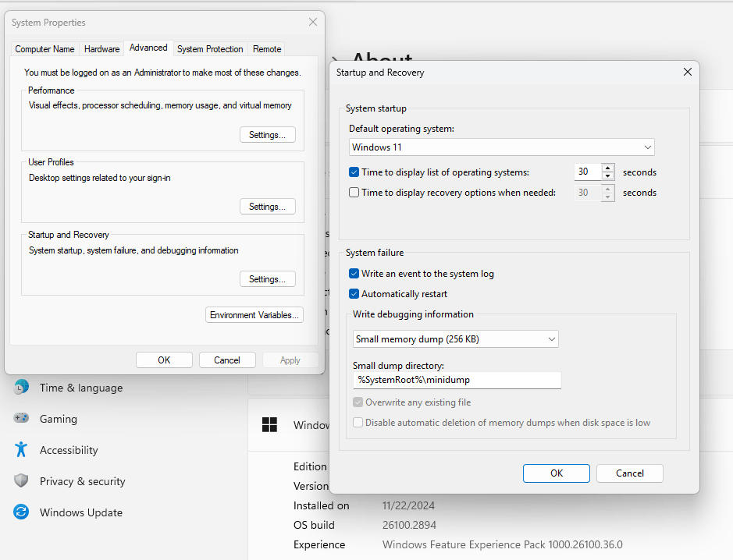The height and width of the screenshot is (560, 733).
Task: Click the Installed on date 11/22/2024
Action: tap(408, 505)
